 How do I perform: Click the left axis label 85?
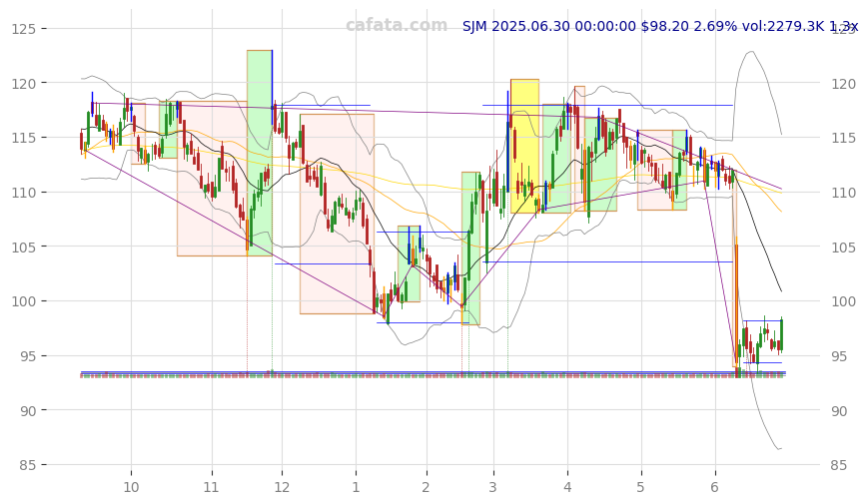point(27,465)
